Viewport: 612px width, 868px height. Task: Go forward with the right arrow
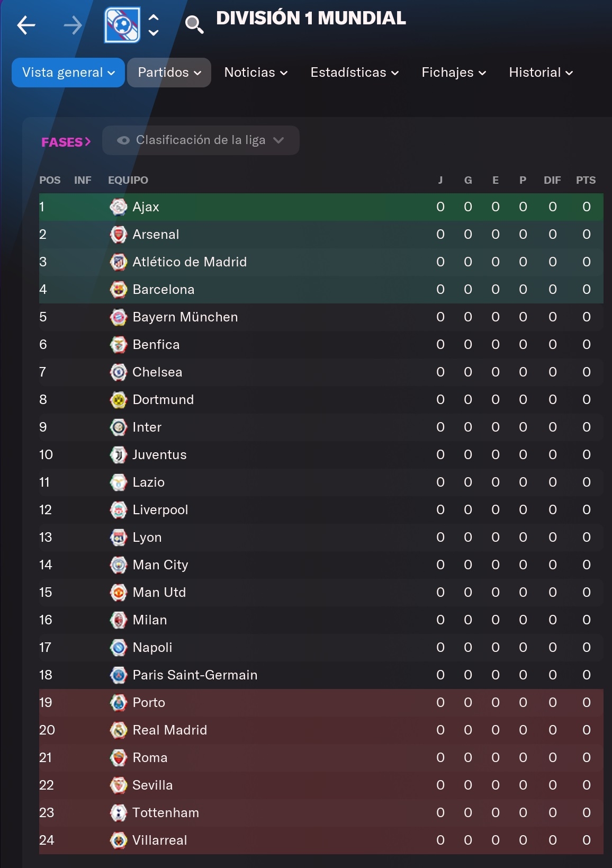[73, 25]
